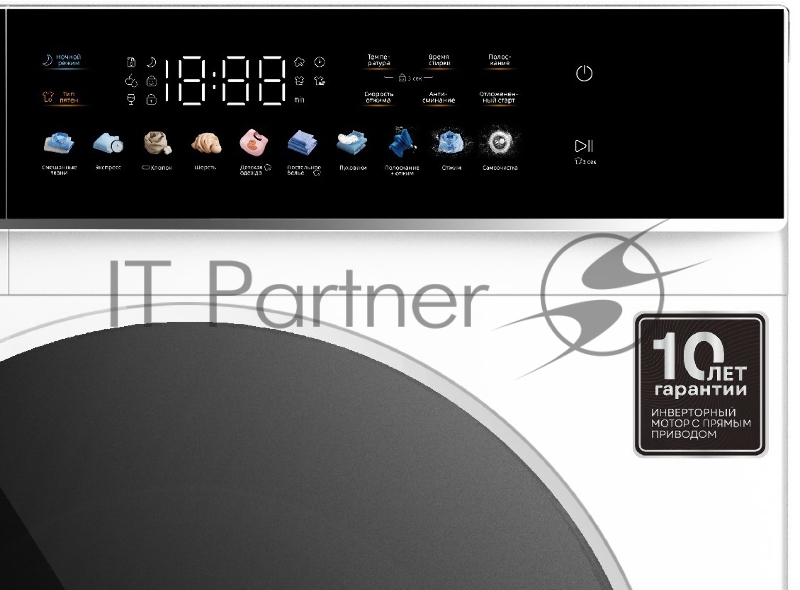Tap the detergent-bottle indicator left of display
The height and width of the screenshot is (590, 800).
[x=131, y=62]
